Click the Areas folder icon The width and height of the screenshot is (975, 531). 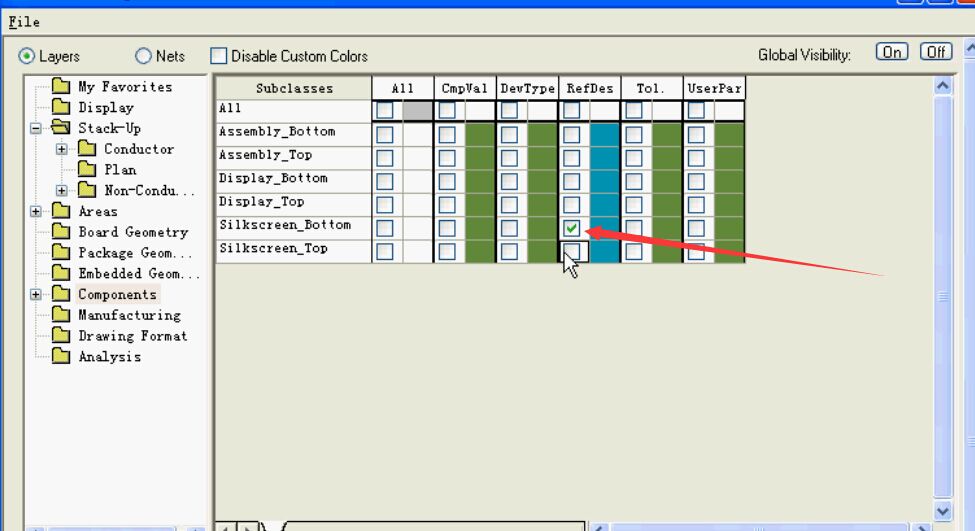61,211
